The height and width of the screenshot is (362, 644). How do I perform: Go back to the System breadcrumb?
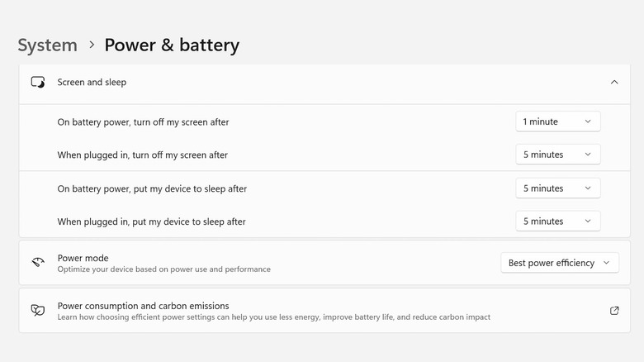tap(47, 45)
